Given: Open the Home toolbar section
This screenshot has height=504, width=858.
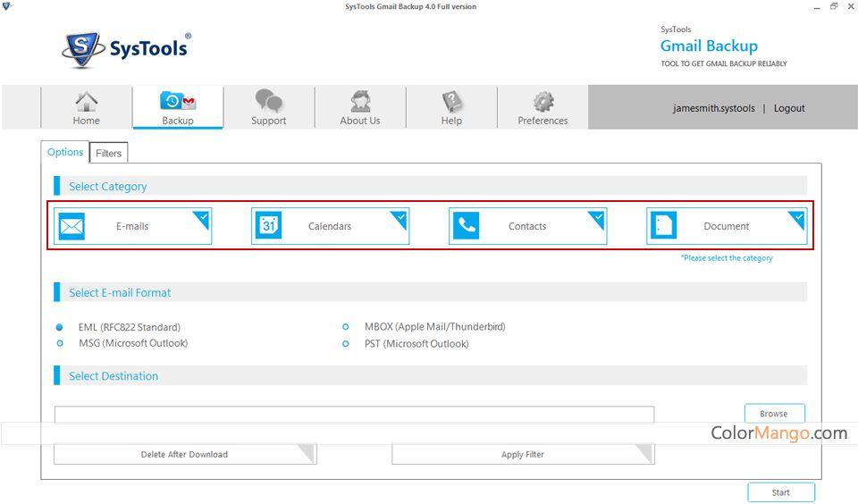Looking at the screenshot, I should (87, 108).
